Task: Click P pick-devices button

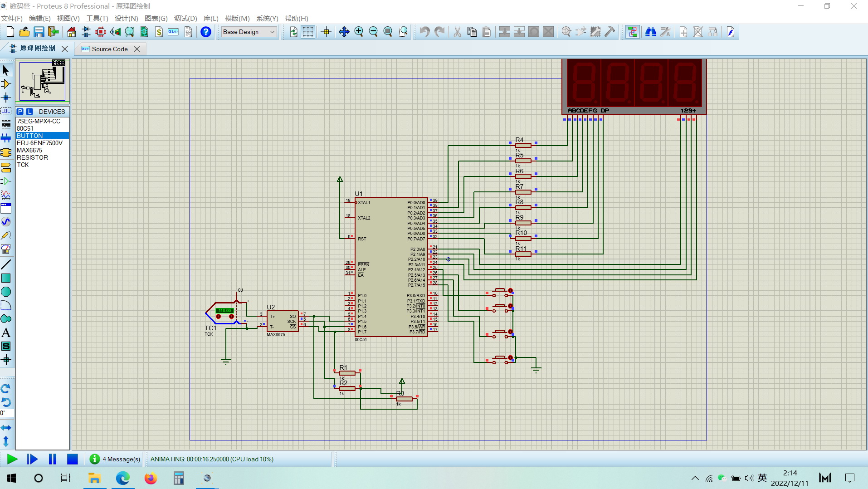Action: (x=20, y=112)
